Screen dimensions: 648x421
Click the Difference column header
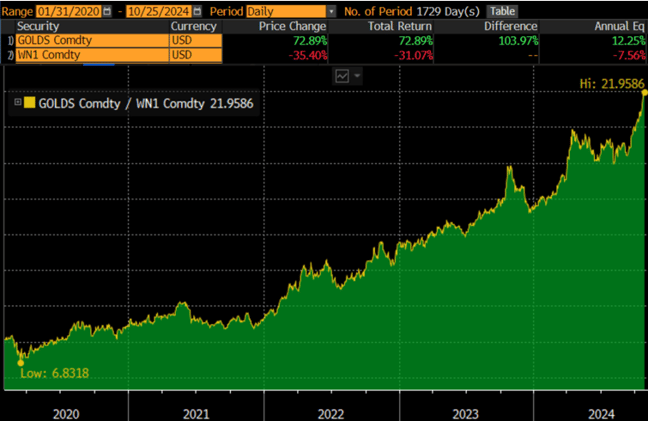(511, 26)
